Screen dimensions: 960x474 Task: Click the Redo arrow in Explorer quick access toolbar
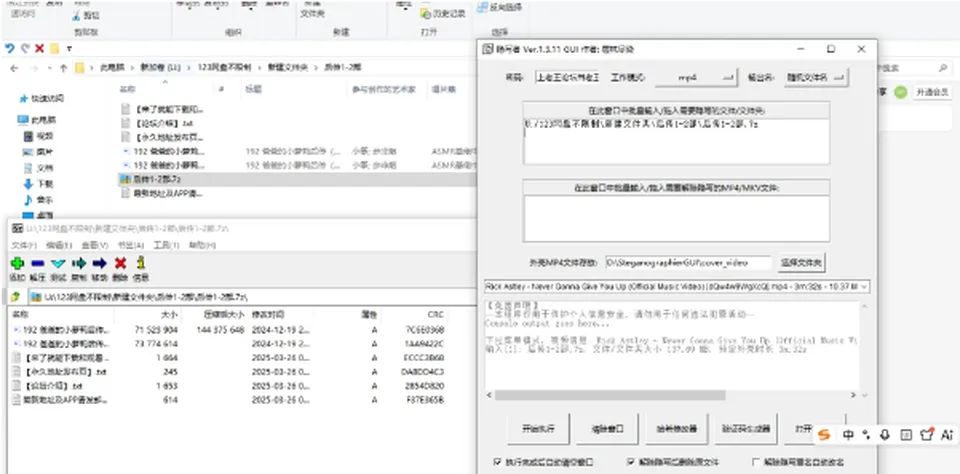point(24,48)
